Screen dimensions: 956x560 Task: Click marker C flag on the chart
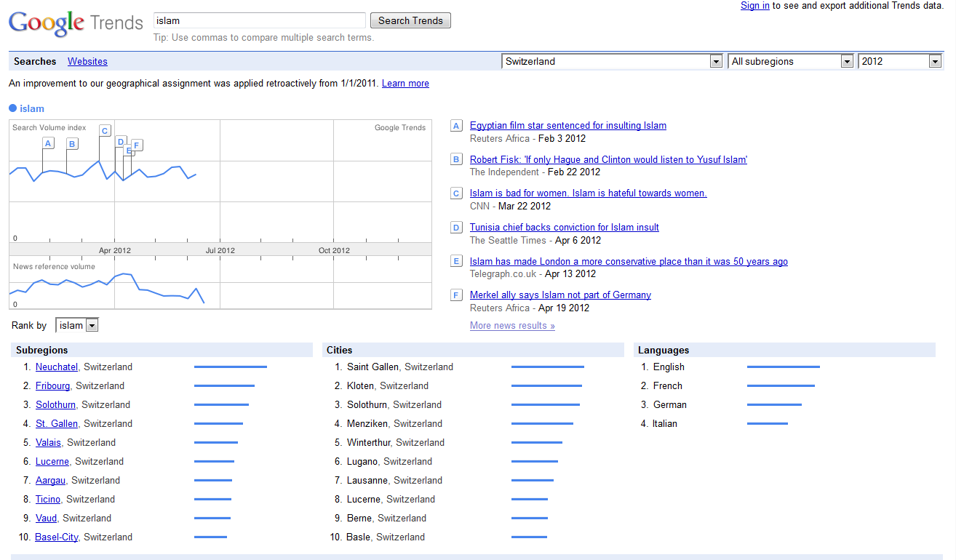point(105,131)
